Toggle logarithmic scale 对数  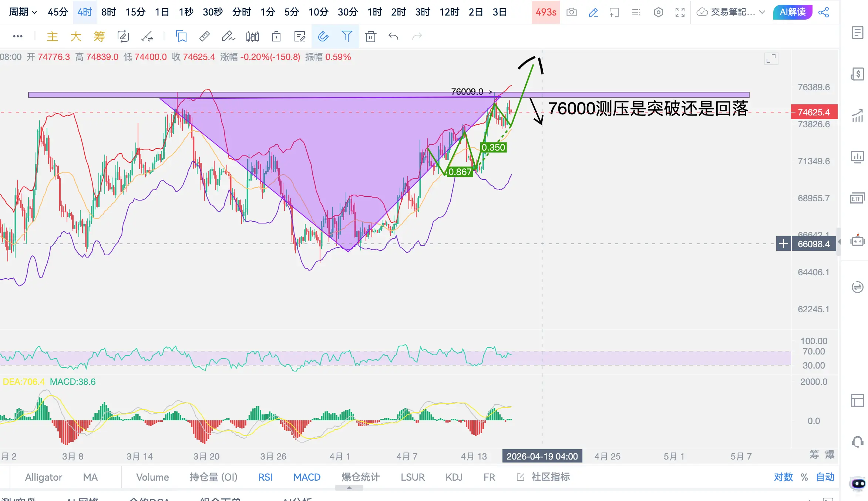click(x=783, y=477)
